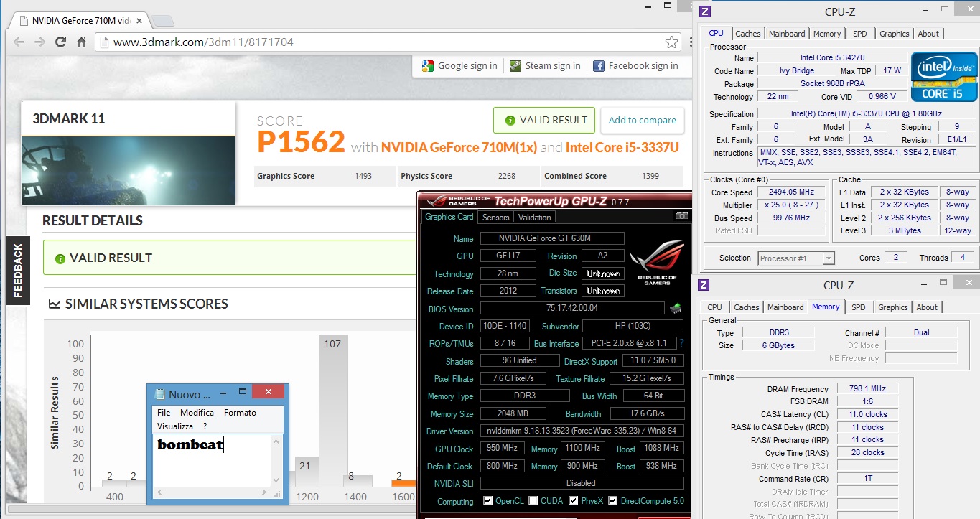Open Graphics tab in top CPU-Z
Screen dimensions: 980x519
[x=895, y=34]
